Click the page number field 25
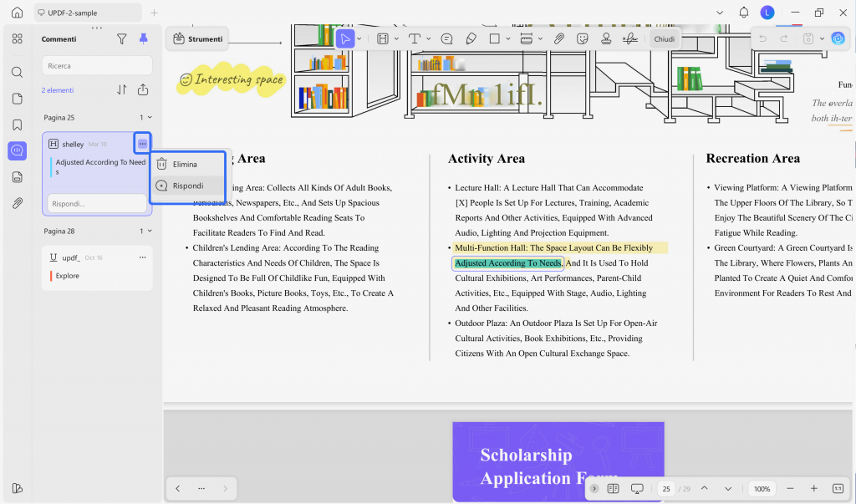 pyautogui.click(x=666, y=489)
